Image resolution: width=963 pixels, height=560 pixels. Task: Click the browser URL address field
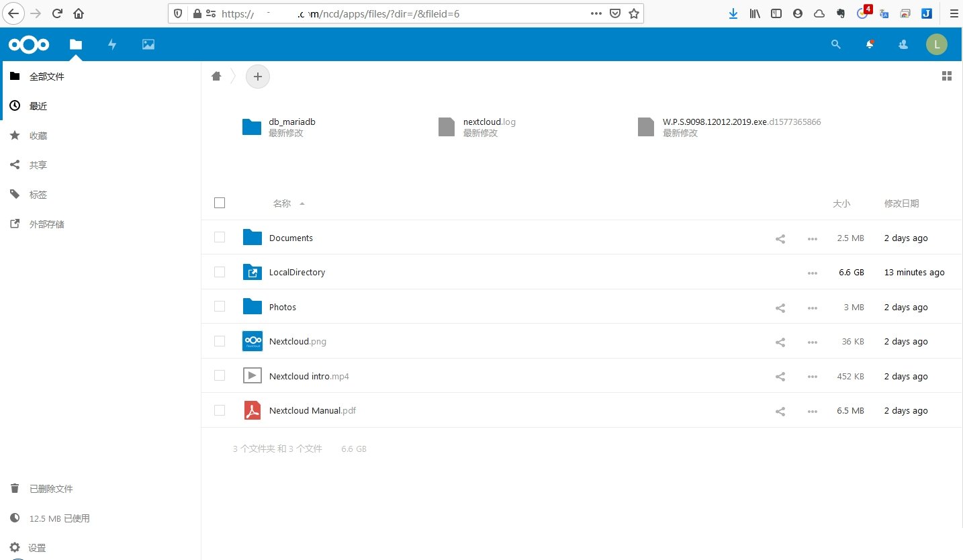[406, 13]
